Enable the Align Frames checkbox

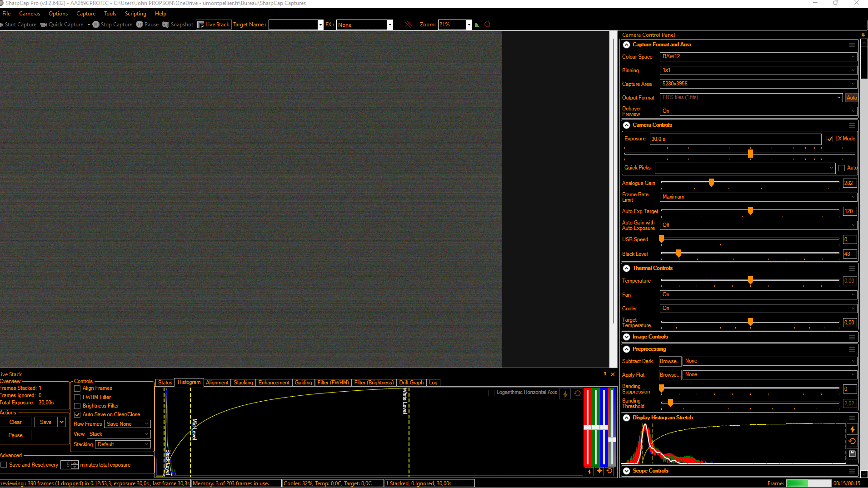(77, 388)
